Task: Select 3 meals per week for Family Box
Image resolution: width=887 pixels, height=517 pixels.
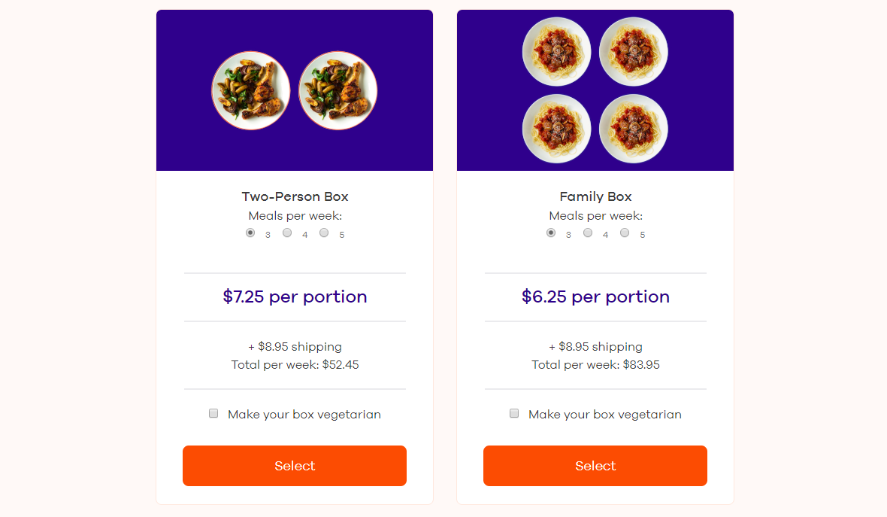Action: (x=551, y=233)
